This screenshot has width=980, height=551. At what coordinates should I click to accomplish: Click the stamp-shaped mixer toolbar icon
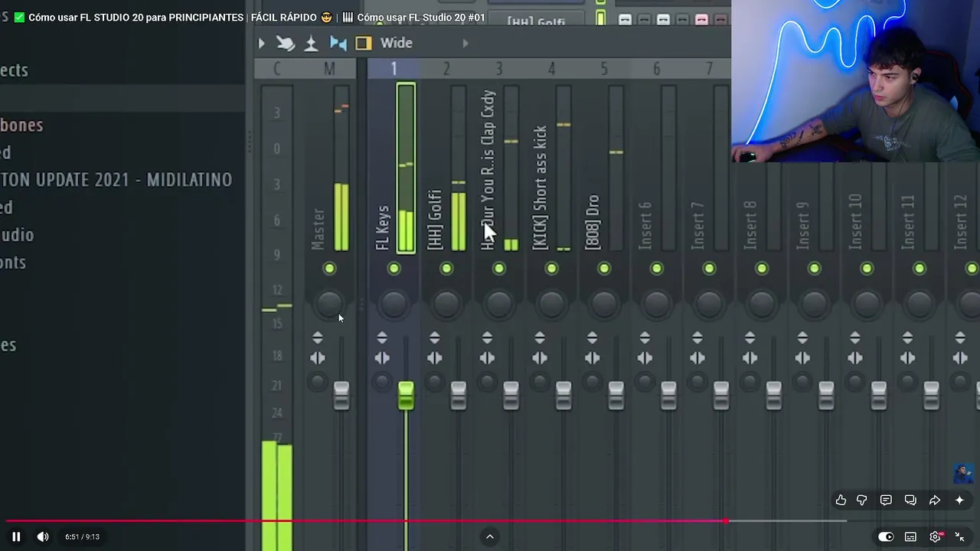point(311,44)
